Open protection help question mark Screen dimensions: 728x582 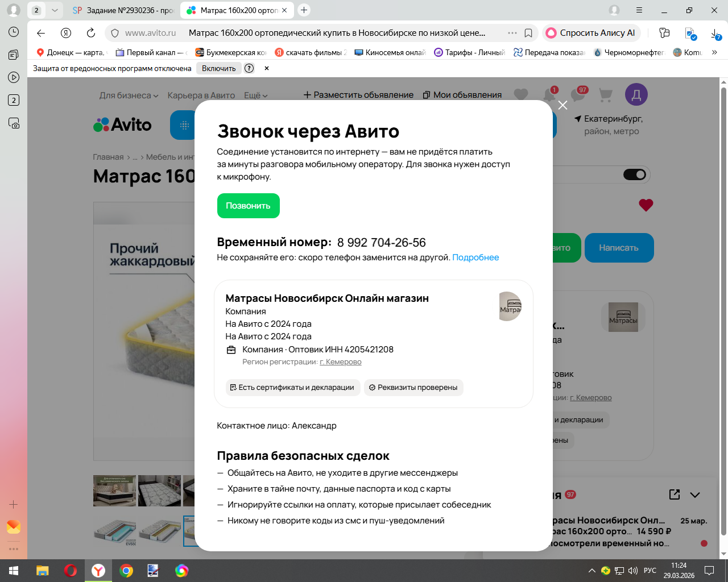tap(249, 68)
